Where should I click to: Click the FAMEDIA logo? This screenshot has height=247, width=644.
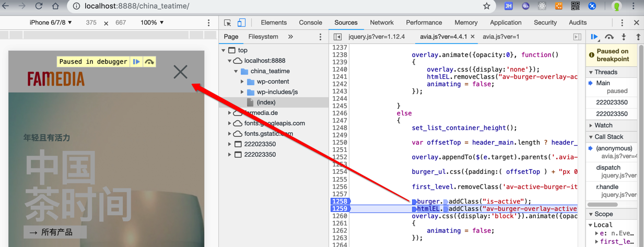coord(56,79)
